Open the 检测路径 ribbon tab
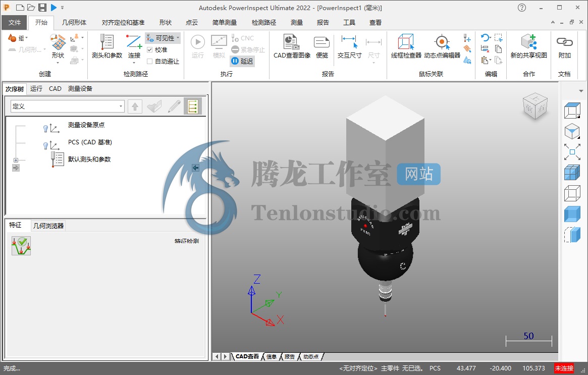The height and width of the screenshot is (375, 588). 263,23
